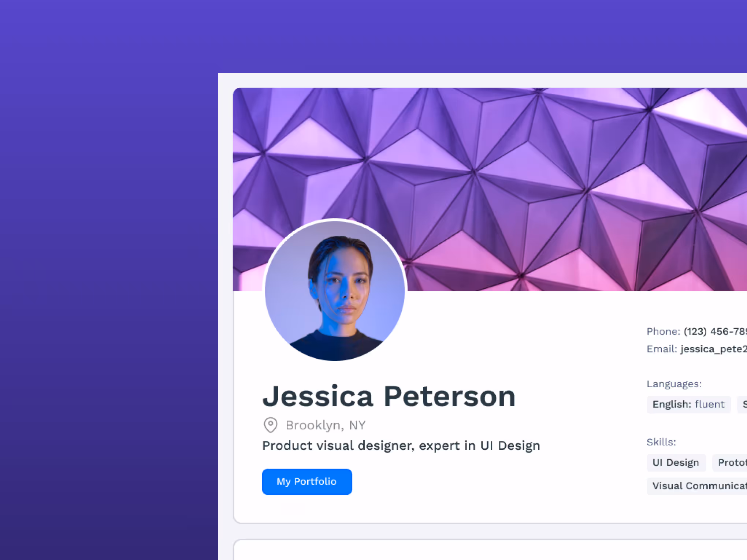Select the Jessica Peterson name heading
The height and width of the screenshot is (560, 747).
[389, 396]
